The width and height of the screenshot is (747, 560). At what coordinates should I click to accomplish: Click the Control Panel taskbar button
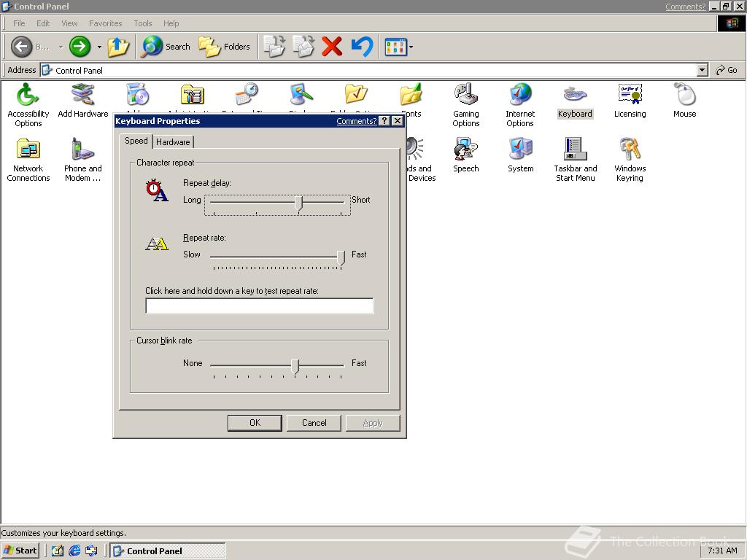[168, 551]
